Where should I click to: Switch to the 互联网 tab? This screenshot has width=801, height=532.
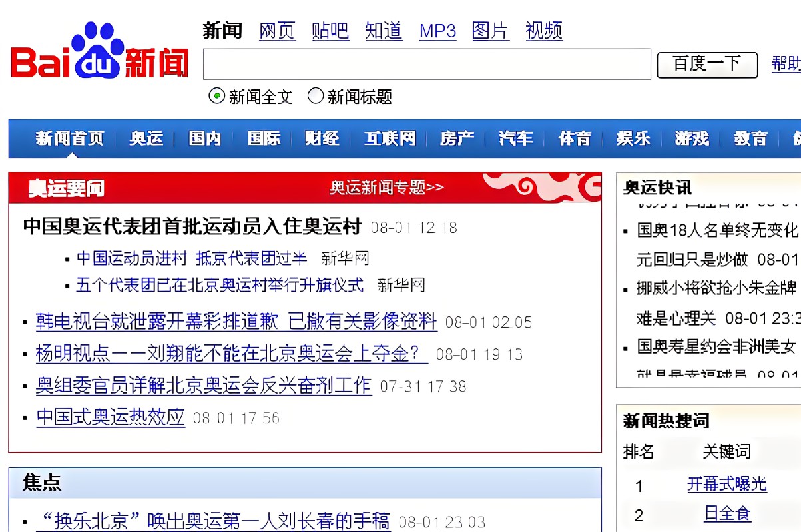point(390,138)
